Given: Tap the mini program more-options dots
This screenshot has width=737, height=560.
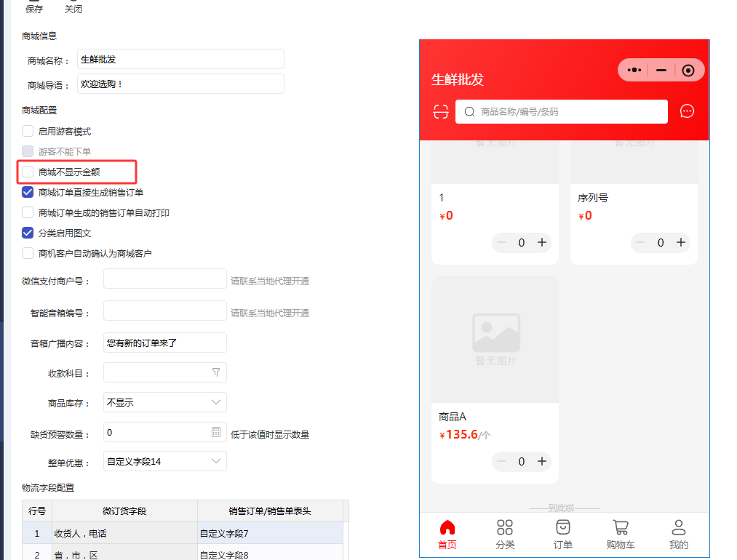Looking at the screenshot, I should pos(634,70).
